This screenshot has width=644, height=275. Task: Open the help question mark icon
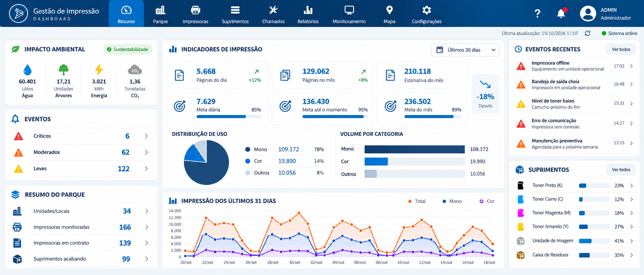[x=537, y=13]
